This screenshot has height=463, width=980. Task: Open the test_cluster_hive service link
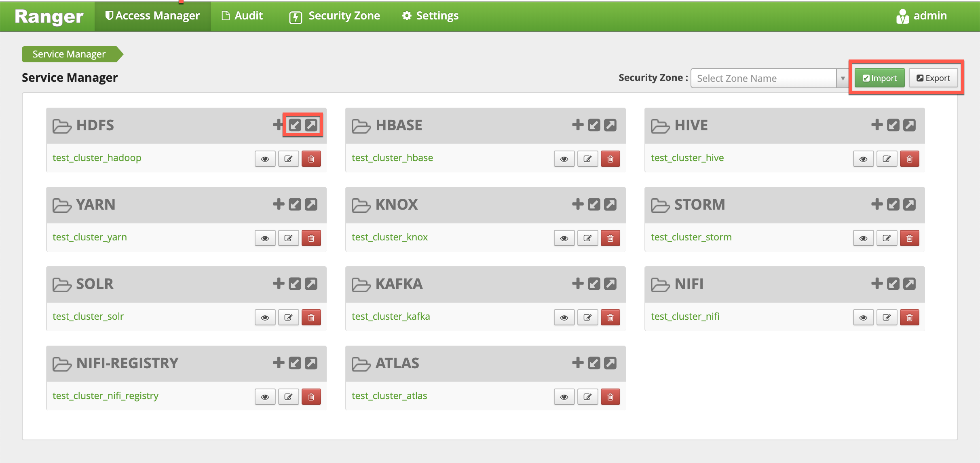pos(687,158)
